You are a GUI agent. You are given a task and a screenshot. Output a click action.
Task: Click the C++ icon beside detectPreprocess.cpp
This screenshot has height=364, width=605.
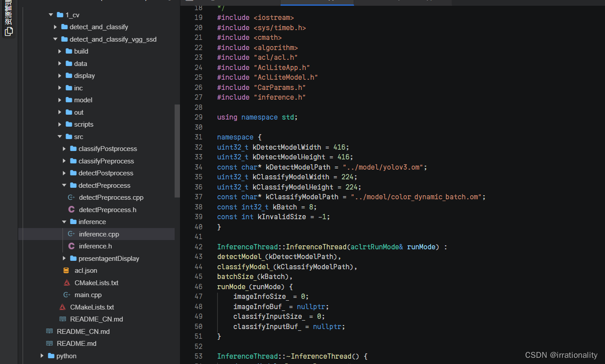(x=71, y=197)
